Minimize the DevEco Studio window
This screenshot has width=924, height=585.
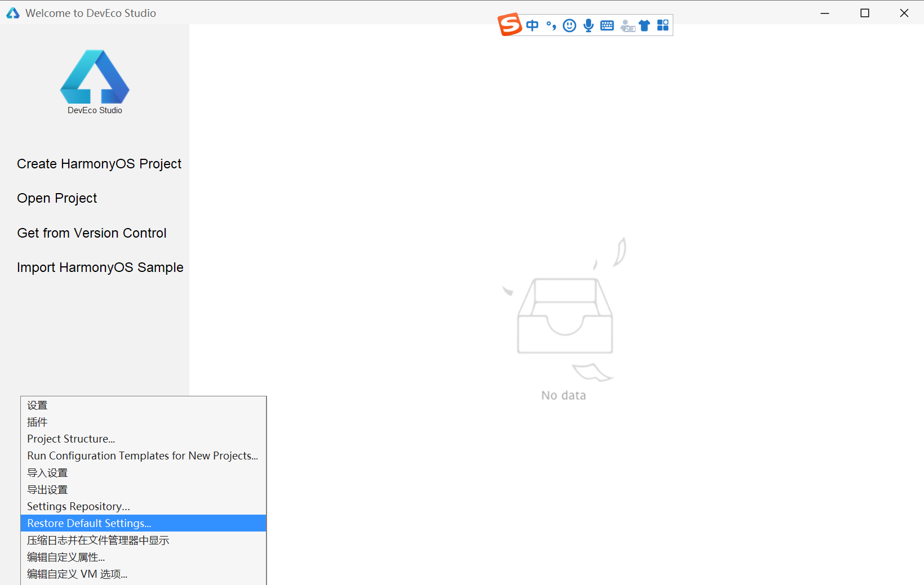[x=825, y=13]
